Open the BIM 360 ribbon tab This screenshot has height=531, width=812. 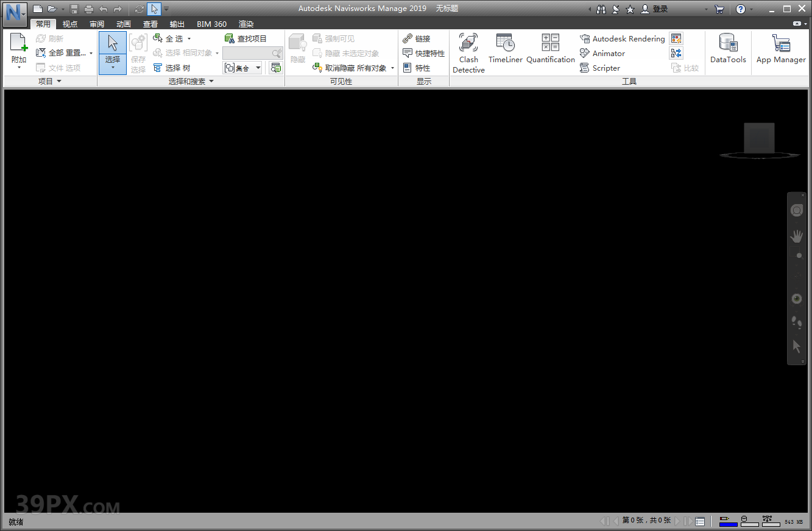(x=211, y=24)
